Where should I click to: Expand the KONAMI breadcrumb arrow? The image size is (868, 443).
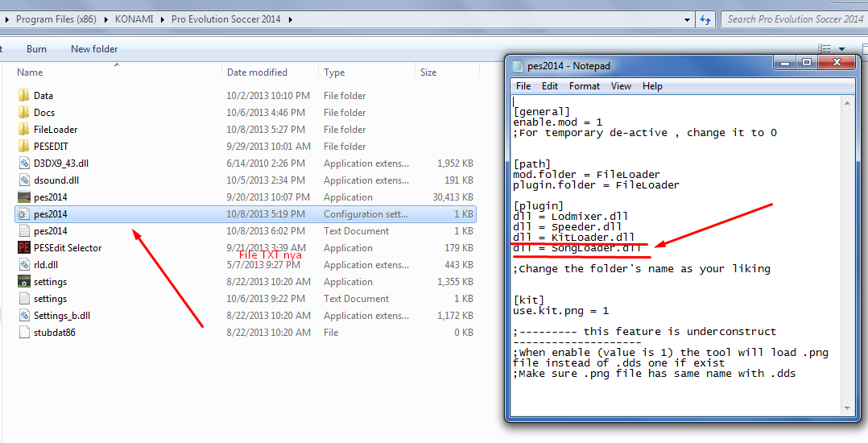point(163,19)
